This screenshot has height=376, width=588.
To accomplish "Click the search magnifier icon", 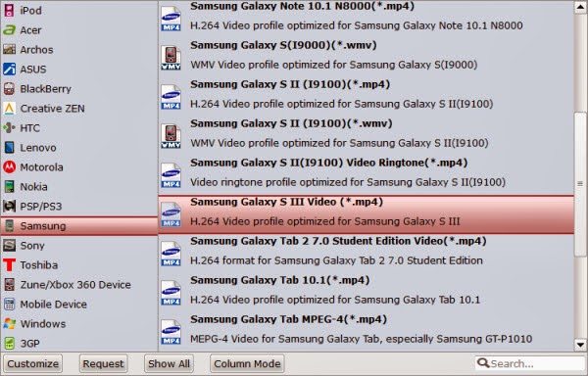I will click(483, 363).
